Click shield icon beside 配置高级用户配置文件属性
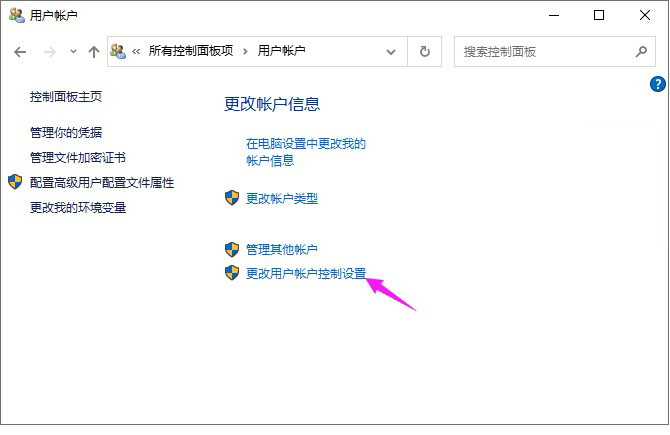The height and width of the screenshot is (435, 670). [x=15, y=182]
